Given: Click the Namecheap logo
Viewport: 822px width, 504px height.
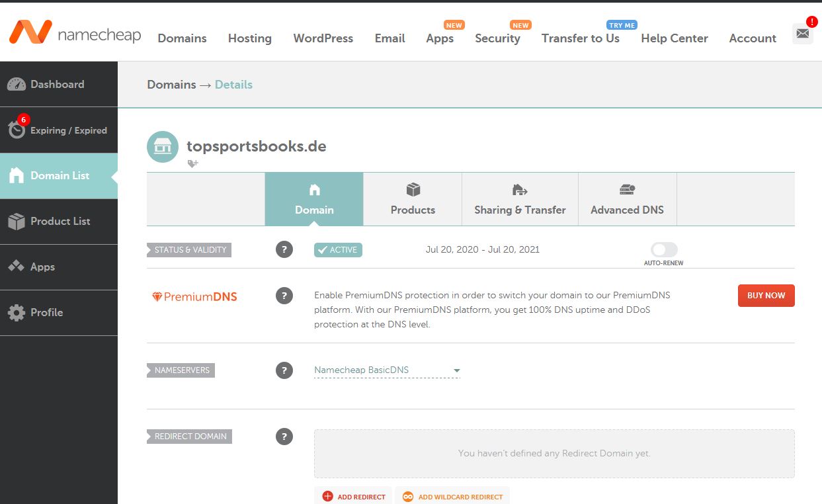Looking at the screenshot, I should pyautogui.click(x=75, y=33).
